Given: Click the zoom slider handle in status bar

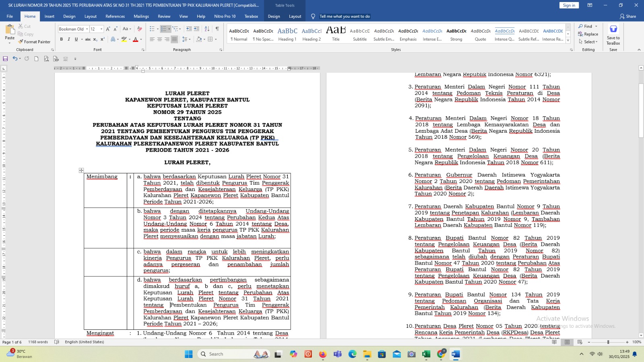Looking at the screenshot, I should [608, 342].
